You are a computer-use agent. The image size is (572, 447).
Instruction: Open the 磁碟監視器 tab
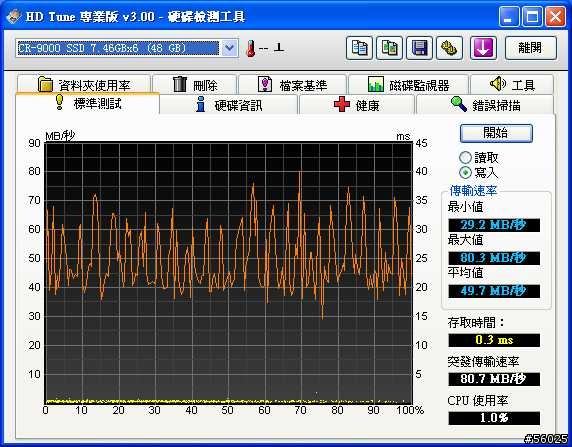coord(408,85)
